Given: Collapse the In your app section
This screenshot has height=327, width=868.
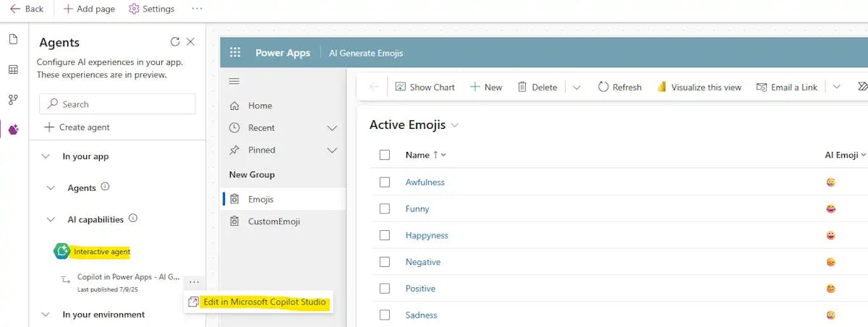Looking at the screenshot, I should point(46,156).
